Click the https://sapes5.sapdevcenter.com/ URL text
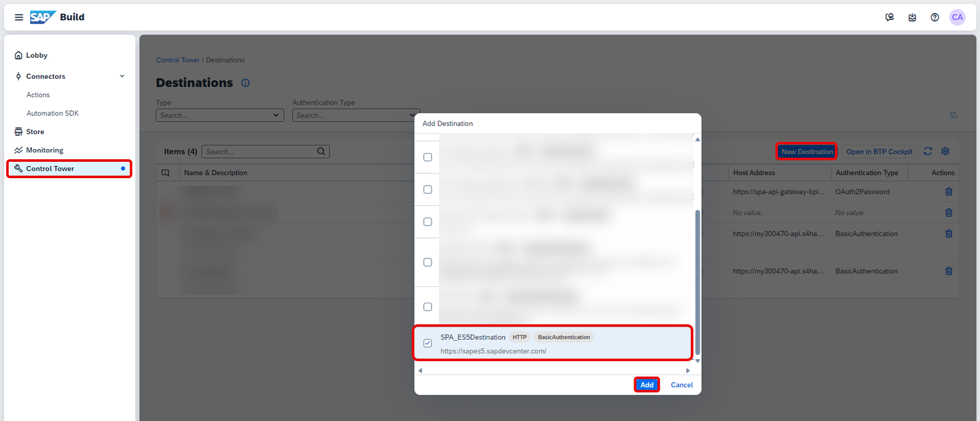Viewport: 980px width, 421px height. pyautogui.click(x=493, y=351)
